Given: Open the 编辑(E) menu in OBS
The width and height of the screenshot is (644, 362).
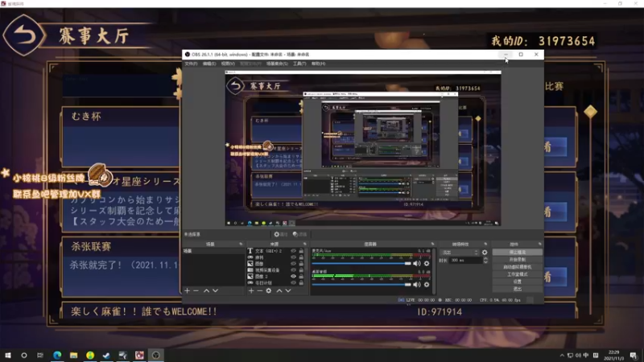Looking at the screenshot, I should click(209, 64).
